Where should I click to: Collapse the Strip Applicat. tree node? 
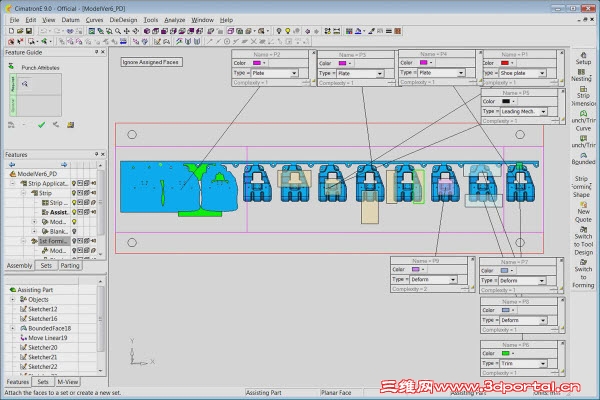pyautogui.click(x=12, y=183)
